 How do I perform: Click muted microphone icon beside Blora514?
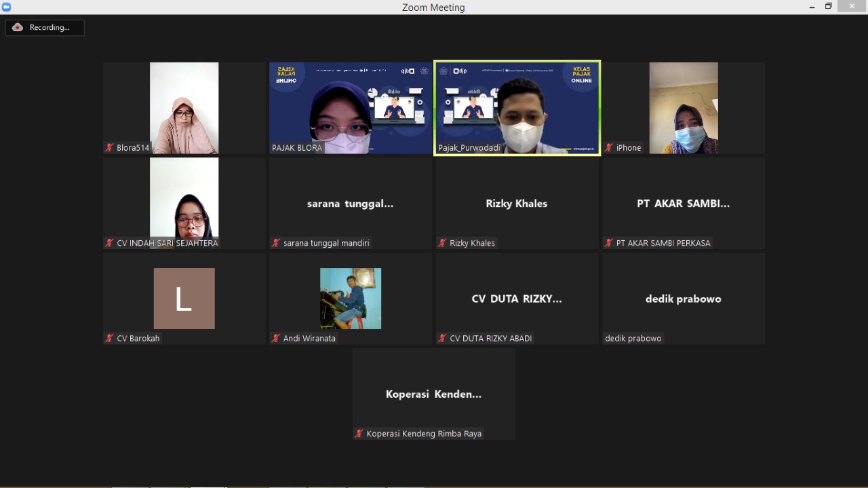109,148
